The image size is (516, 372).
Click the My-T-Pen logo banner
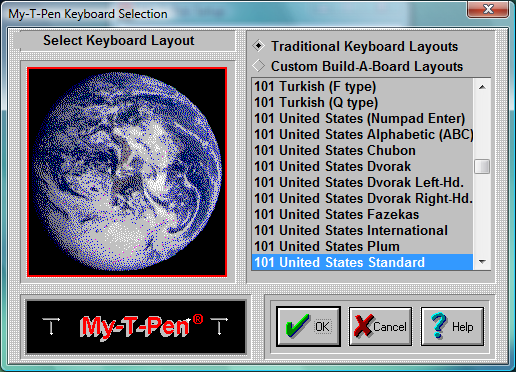(x=136, y=327)
